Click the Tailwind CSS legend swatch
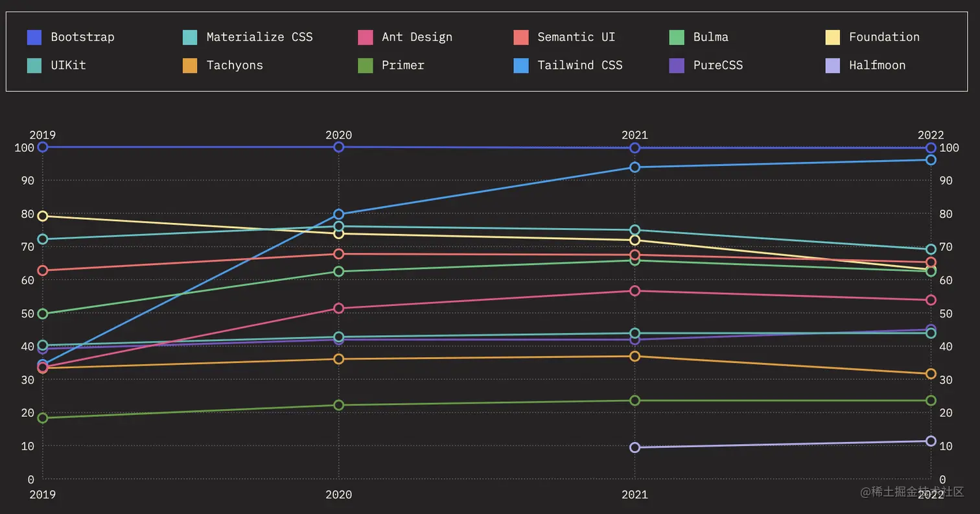 click(x=521, y=65)
